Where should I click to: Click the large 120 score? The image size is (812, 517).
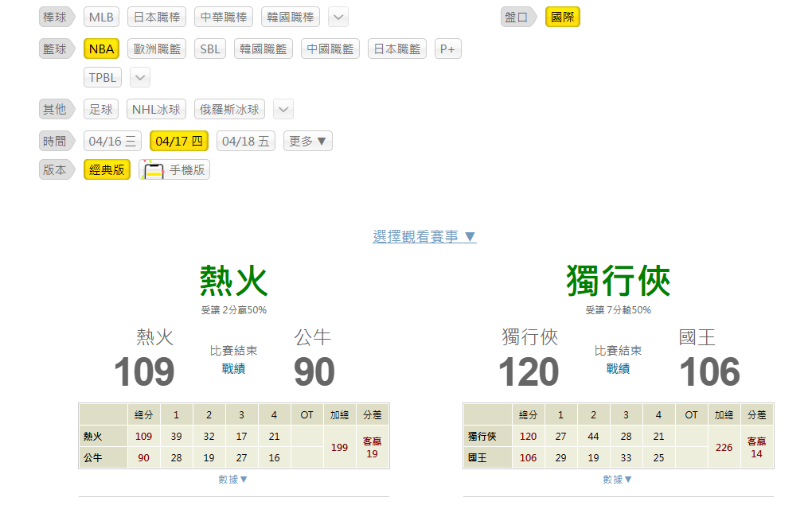[x=529, y=371]
